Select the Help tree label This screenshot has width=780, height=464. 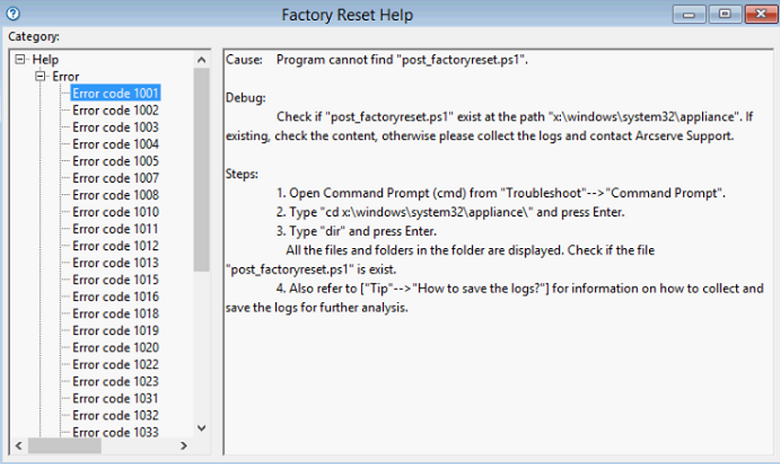(45, 60)
